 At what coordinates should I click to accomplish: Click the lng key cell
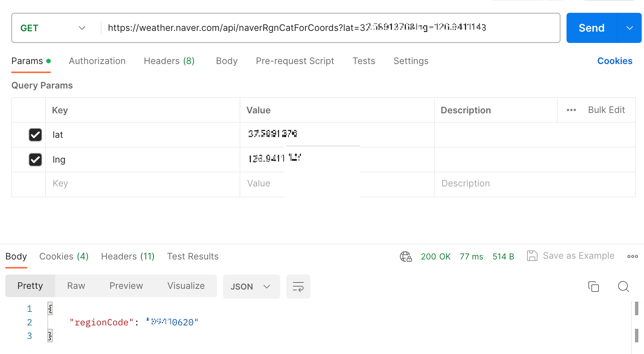pos(143,160)
